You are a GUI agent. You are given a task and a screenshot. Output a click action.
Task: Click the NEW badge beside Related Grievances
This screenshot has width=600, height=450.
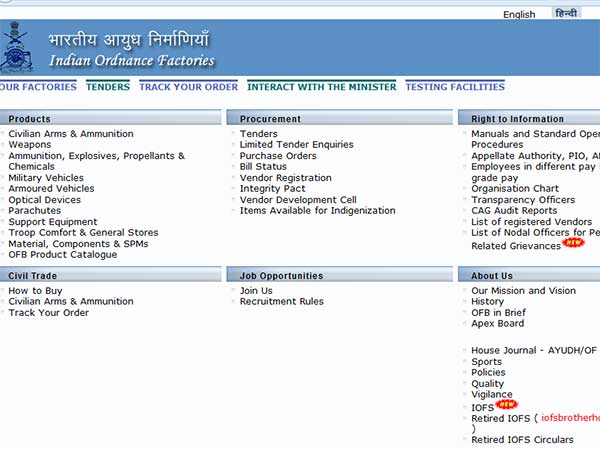pos(573,243)
